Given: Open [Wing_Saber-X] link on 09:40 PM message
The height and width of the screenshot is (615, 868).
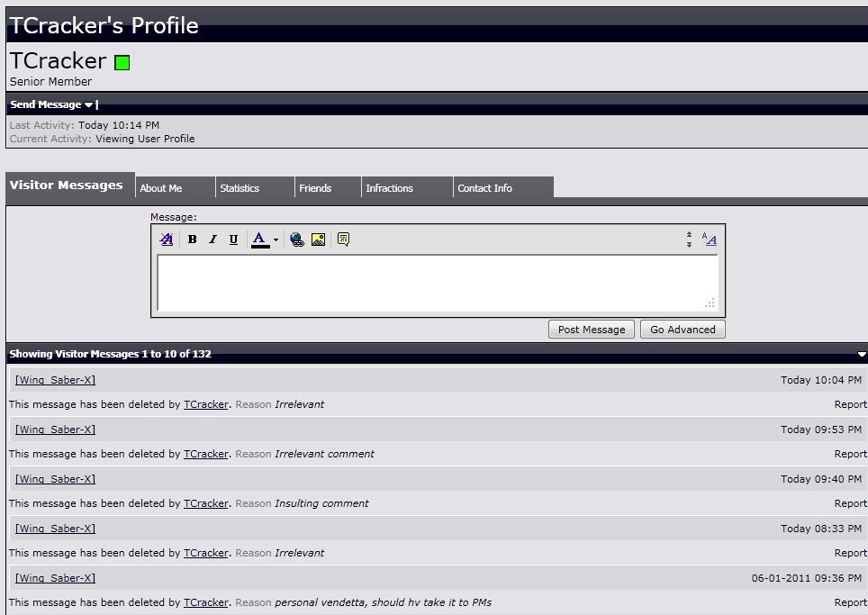Looking at the screenshot, I should pos(55,479).
